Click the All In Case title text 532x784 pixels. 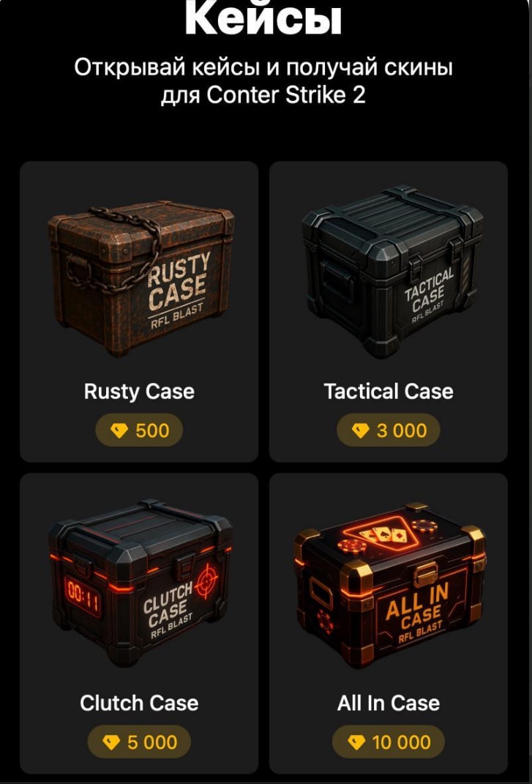(x=389, y=703)
